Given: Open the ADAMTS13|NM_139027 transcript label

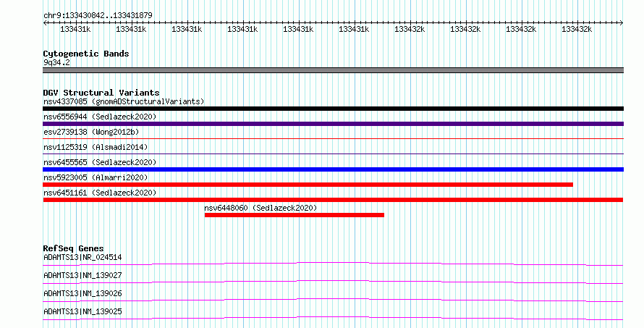Looking at the screenshot, I should click(x=82, y=275).
